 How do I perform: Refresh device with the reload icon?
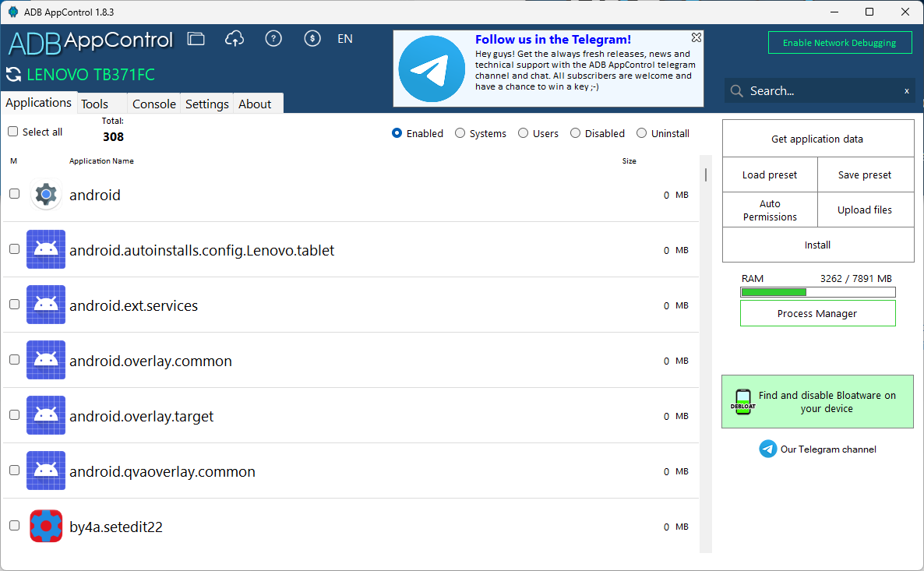click(13, 75)
